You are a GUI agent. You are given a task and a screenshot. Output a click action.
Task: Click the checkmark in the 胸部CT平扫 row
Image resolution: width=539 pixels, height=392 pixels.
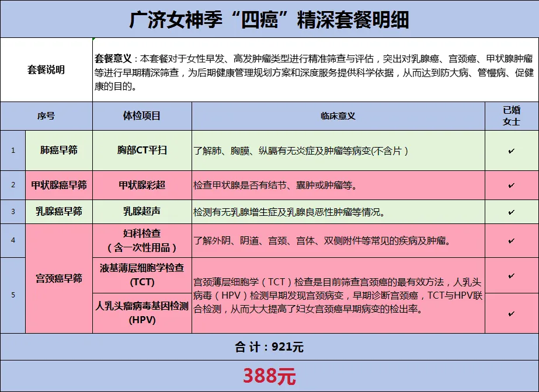(512, 151)
